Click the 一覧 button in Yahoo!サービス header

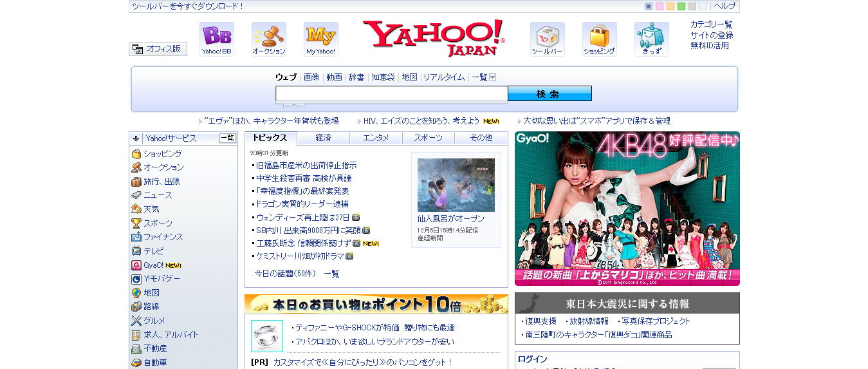(228, 138)
